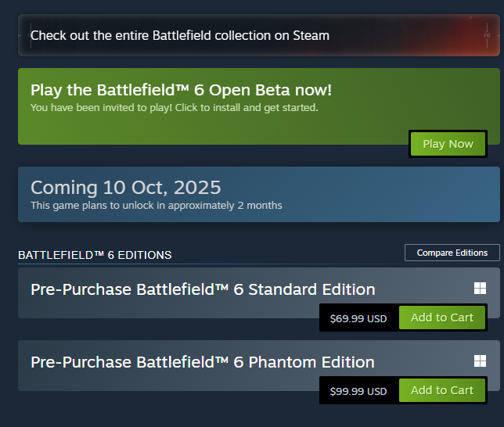Click the Phantom Edition purchase panel background
Viewport: 504px width, 427px height.
(x=157, y=382)
